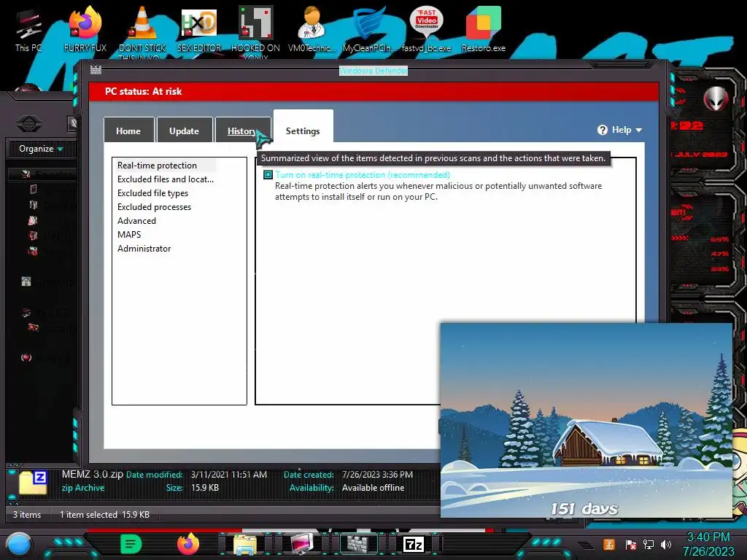Click the network tray icon
The height and width of the screenshot is (560, 747).
[649, 545]
